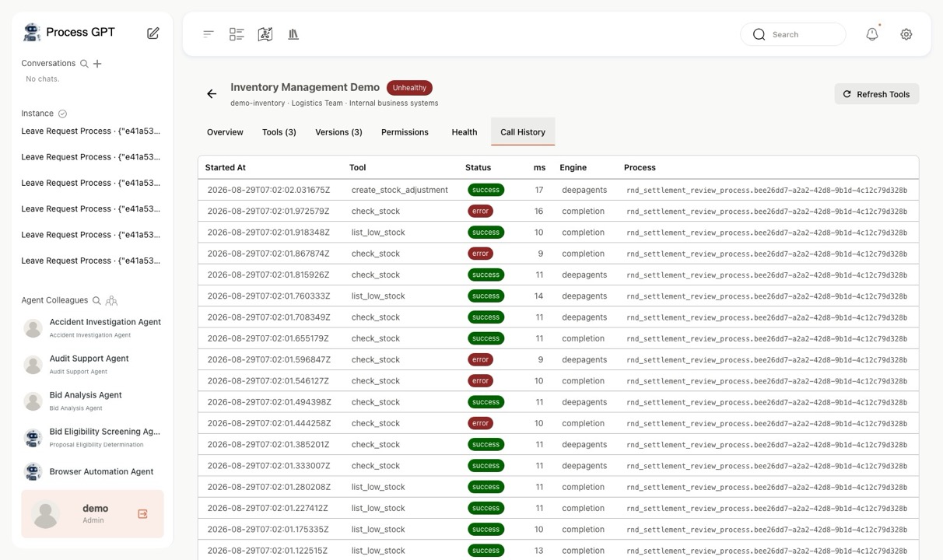Click the success badge in the 07:02:01.227412Z row
The height and width of the screenshot is (560, 943).
[486, 508]
